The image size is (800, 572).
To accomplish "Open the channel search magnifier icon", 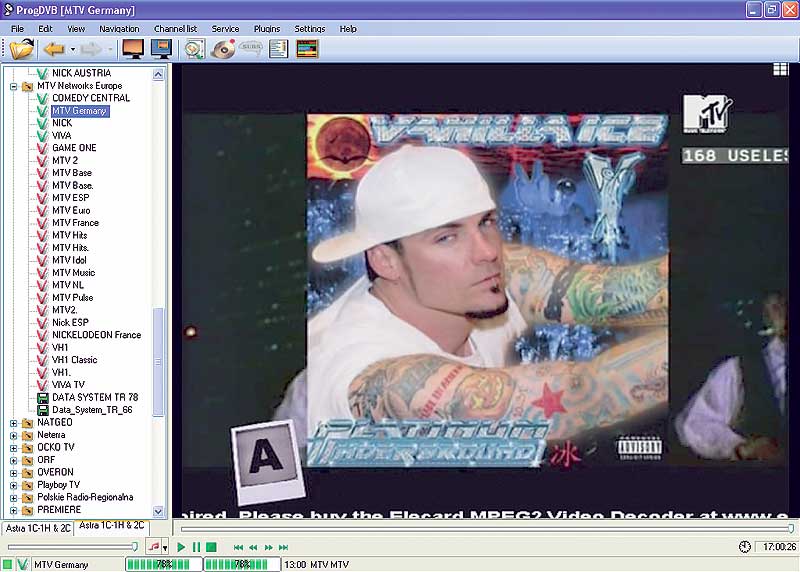I will (194, 49).
